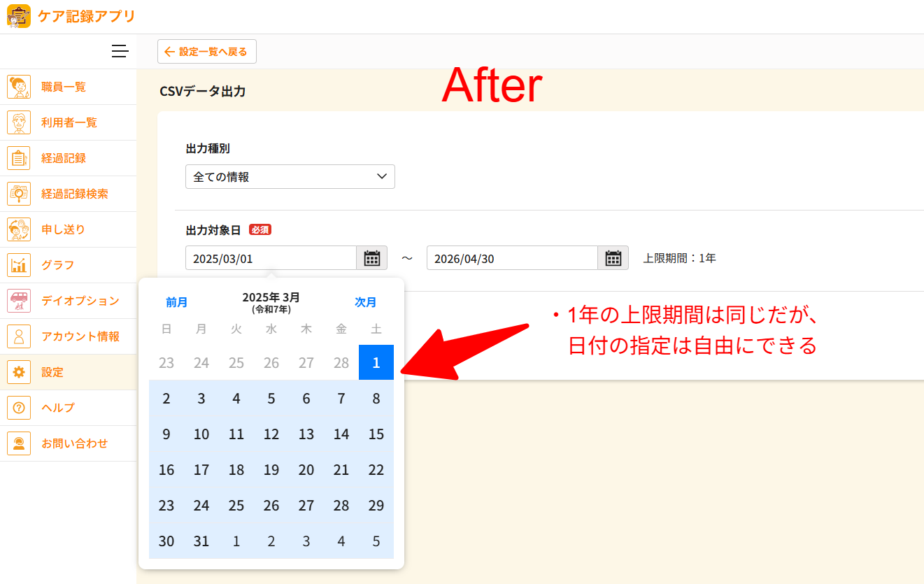Select the 経過記録 clipboard icon
Screen dimensions: 924x584
click(x=19, y=158)
